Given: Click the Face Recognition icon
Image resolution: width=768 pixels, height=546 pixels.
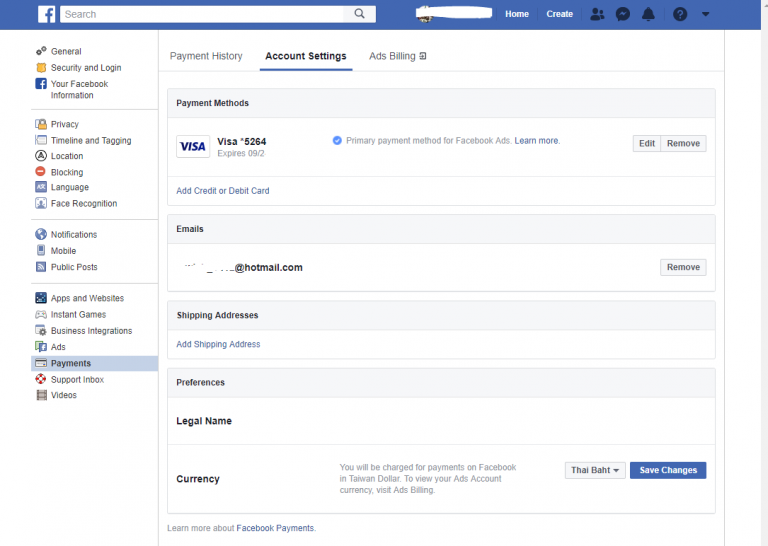Looking at the screenshot, I should pyautogui.click(x=41, y=203).
